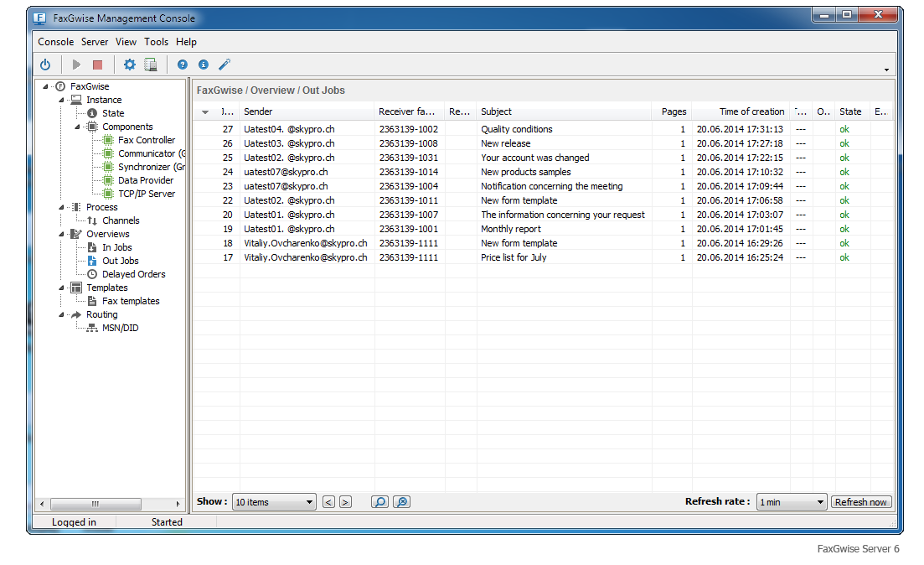Open the toolbar overflow arrow
This screenshot has height=565, width=924.
(886, 70)
